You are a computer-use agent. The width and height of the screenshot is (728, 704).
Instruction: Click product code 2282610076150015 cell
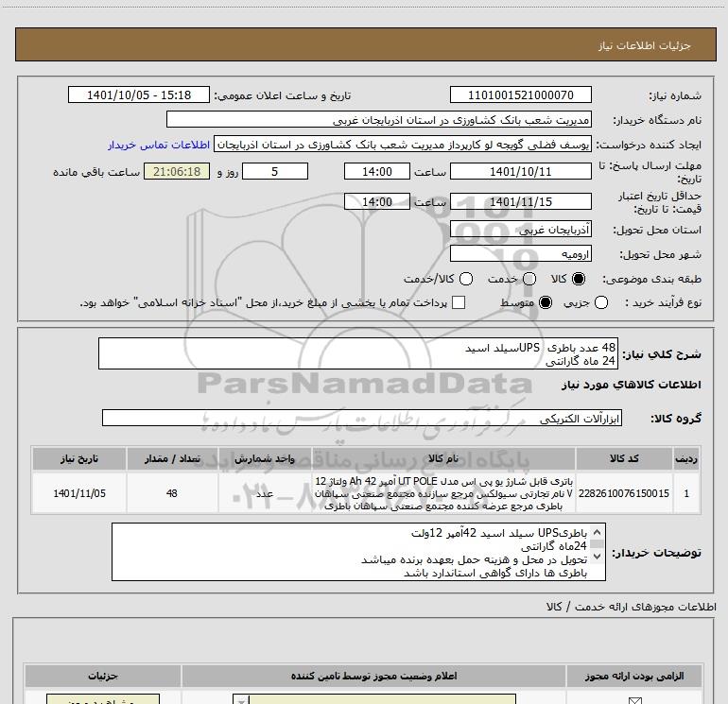(624, 493)
